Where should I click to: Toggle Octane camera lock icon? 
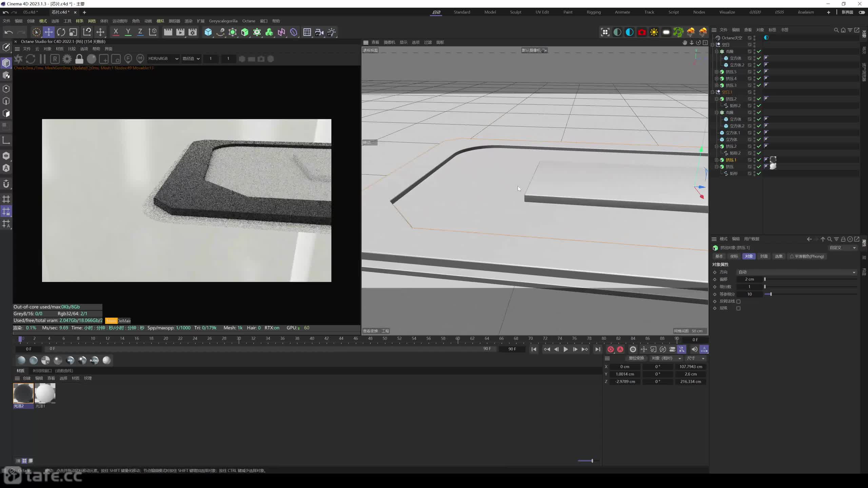[79, 59]
